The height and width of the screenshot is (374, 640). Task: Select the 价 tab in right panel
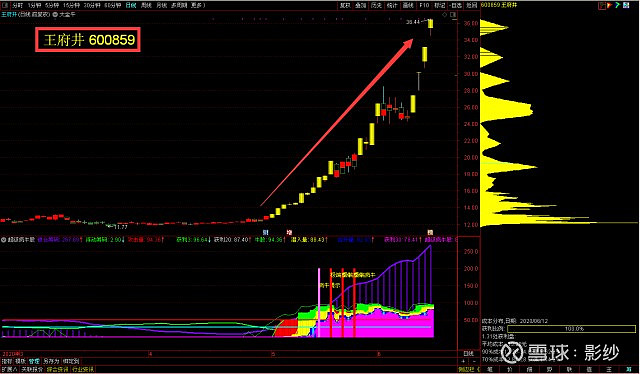[509, 369]
